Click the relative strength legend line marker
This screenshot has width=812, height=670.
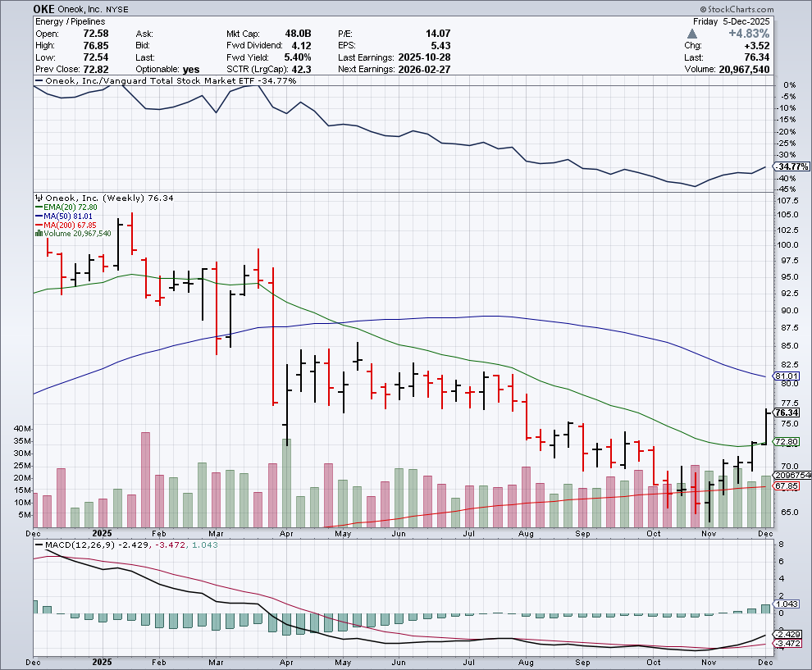37,80
